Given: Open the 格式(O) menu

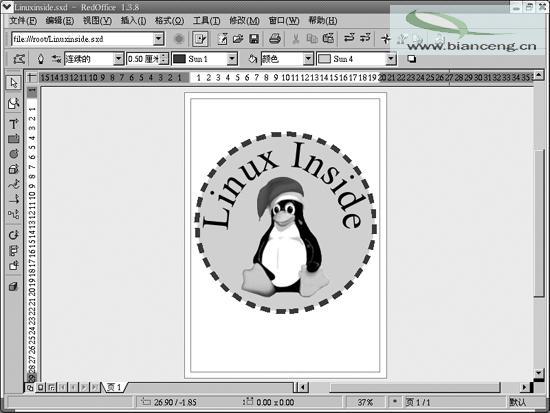Looking at the screenshot, I should 169,21.
